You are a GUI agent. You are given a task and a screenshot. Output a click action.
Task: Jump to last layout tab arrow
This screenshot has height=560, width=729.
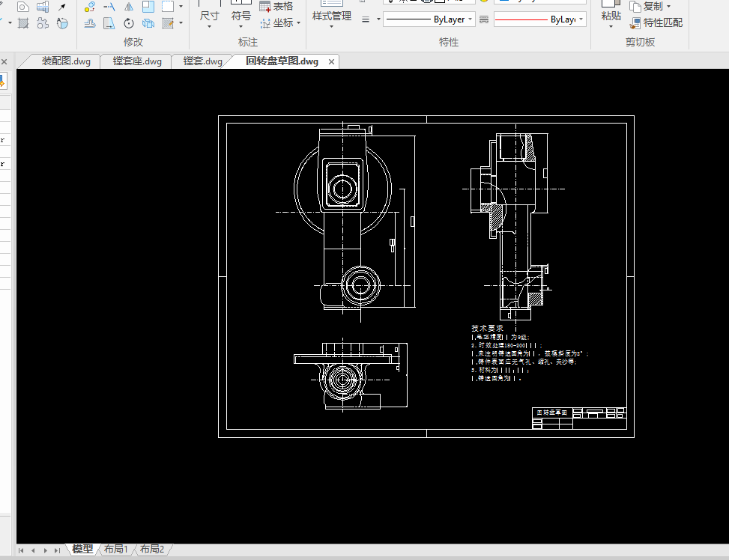pyautogui.click(x=57, y=550)
